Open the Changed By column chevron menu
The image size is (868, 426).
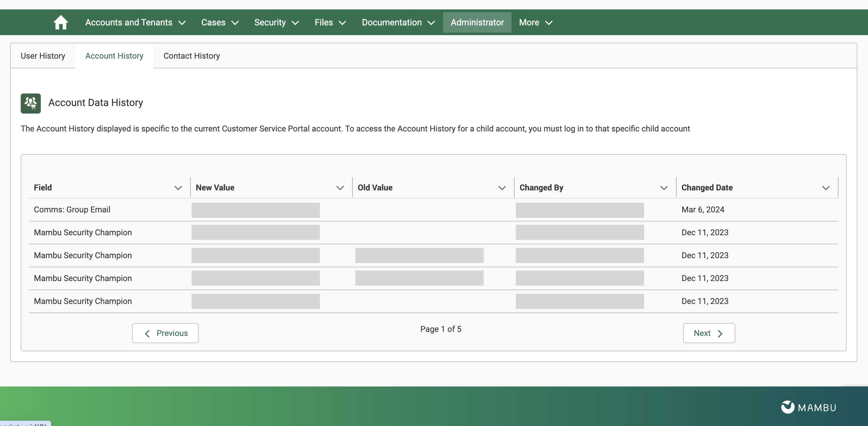pos(663,188)
